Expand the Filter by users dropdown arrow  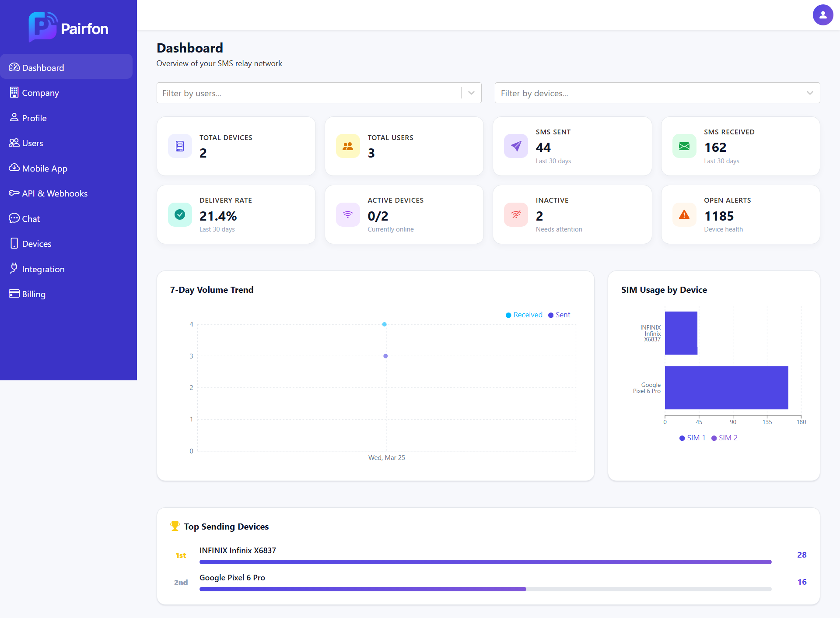pyautogui.click(x=471, y=93)
